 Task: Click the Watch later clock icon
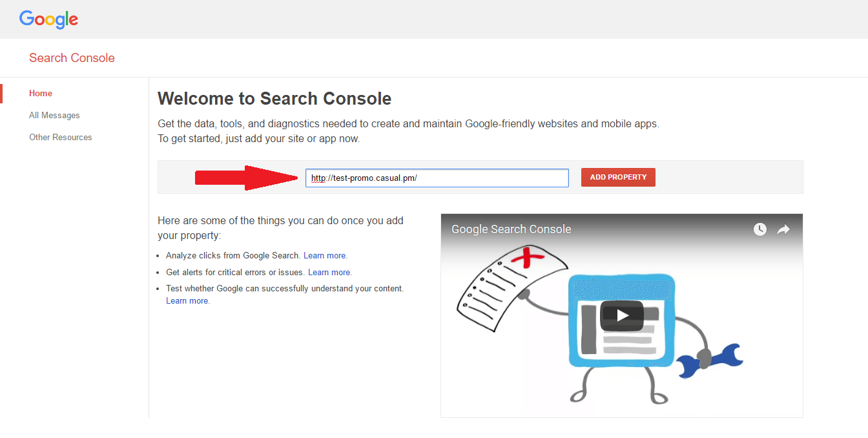click(760, 229)
